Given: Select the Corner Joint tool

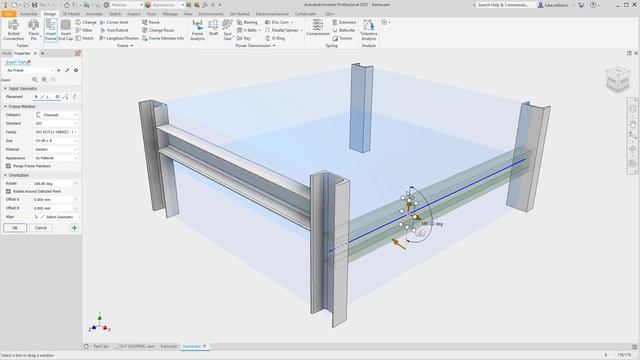Looking at the screenshot, I should (x=114, y=22).
